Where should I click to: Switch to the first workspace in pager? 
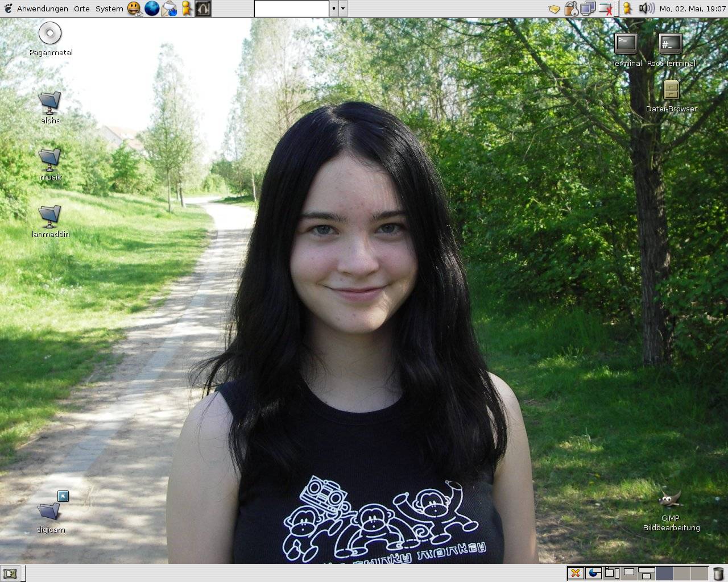coord(664,573)
